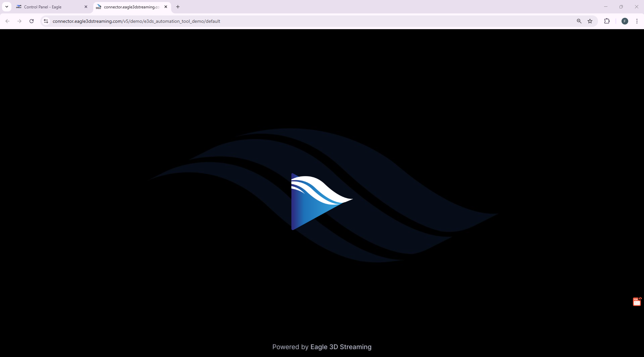Click the page zoom magnifier icon
Viewport: 644px width, 357px height.
579,21
